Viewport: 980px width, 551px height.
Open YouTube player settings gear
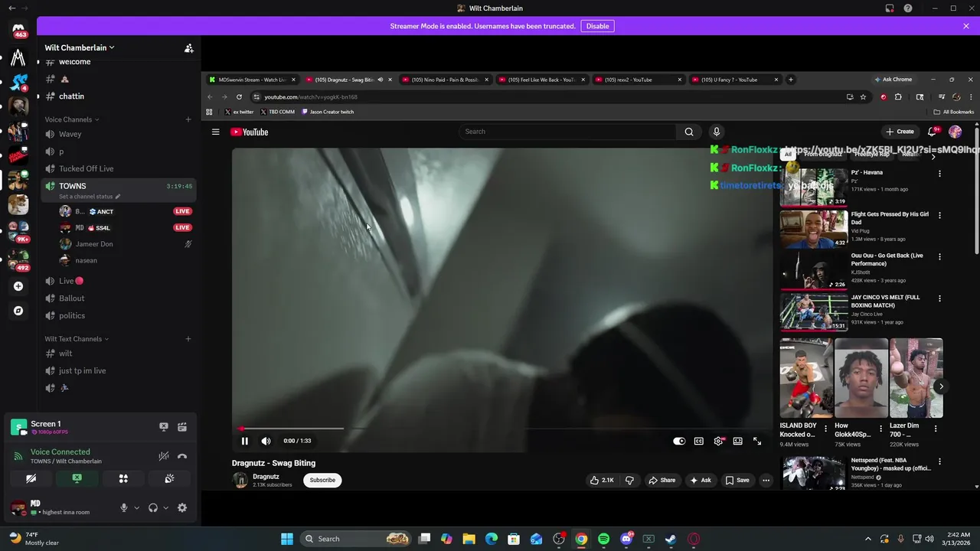[718, 441]
